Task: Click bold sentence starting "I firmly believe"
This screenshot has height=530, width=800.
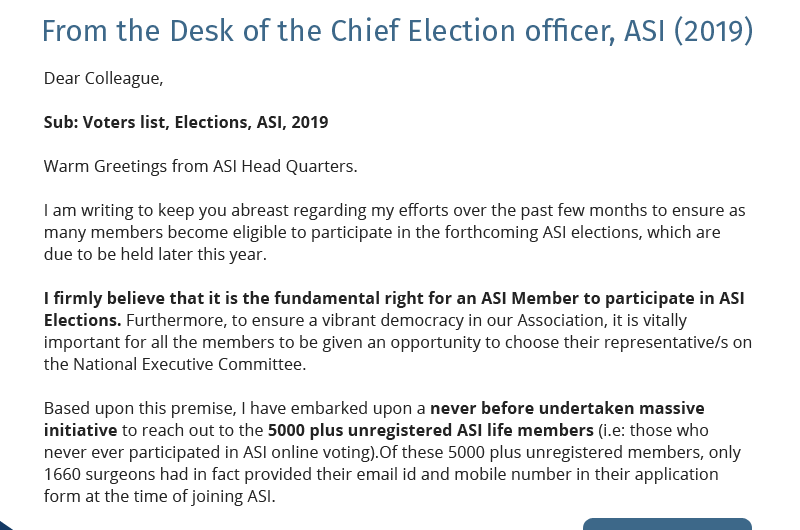Action: [x=394, y=298]
